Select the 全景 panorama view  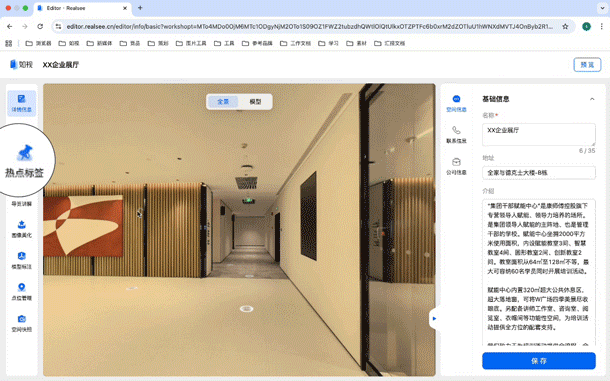pos(223,102)
